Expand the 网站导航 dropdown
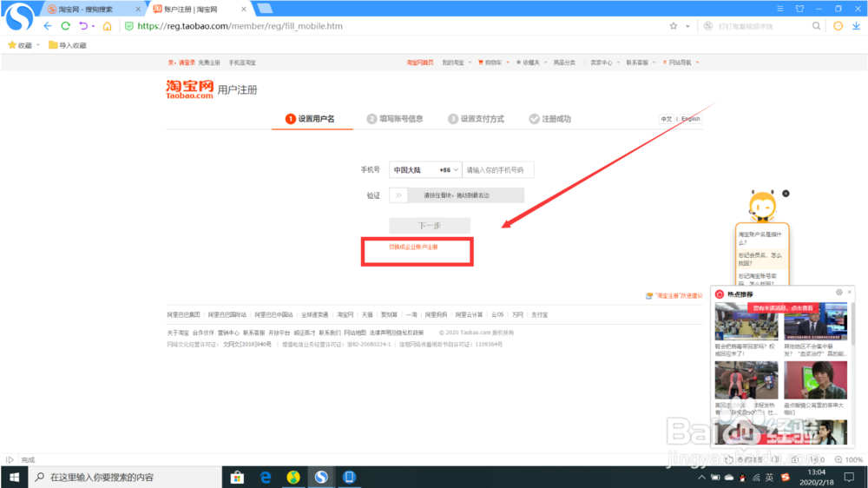868x488 pixels. [x=697, y=63]
